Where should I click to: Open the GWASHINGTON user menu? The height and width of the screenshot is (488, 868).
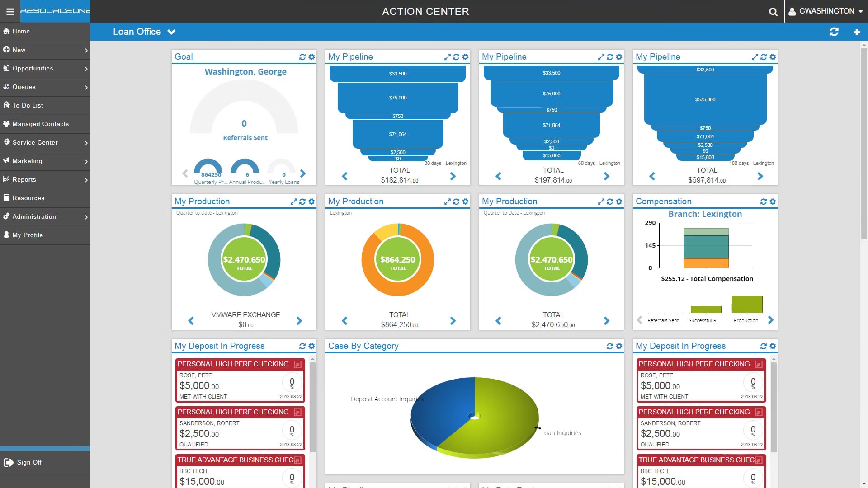826,11
